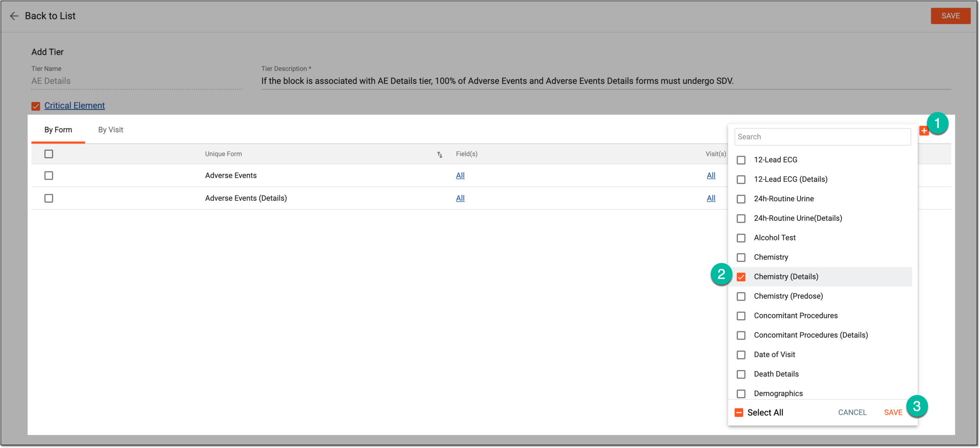The width and height of the screenshot is (980, 448).
Task: Check the 24h-Routine Urine(Details) checkbox
Action: [x=741, y=219]
